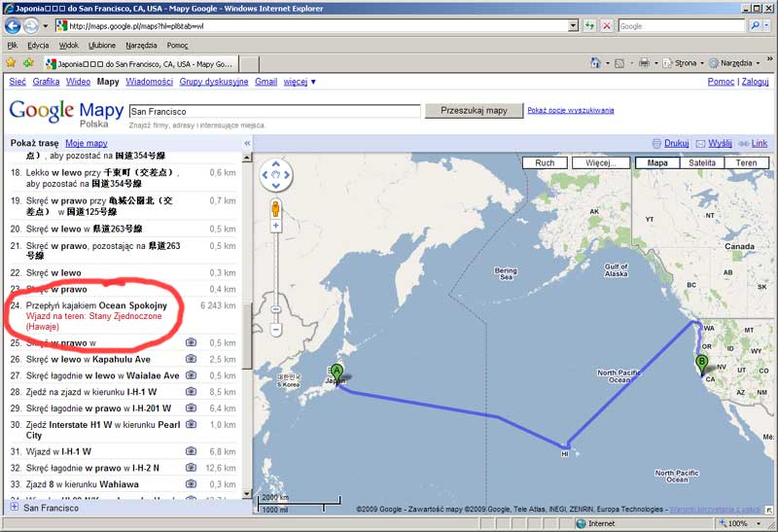
Task: Open the recent pages dropdown arrow
Action: (45, 26)
